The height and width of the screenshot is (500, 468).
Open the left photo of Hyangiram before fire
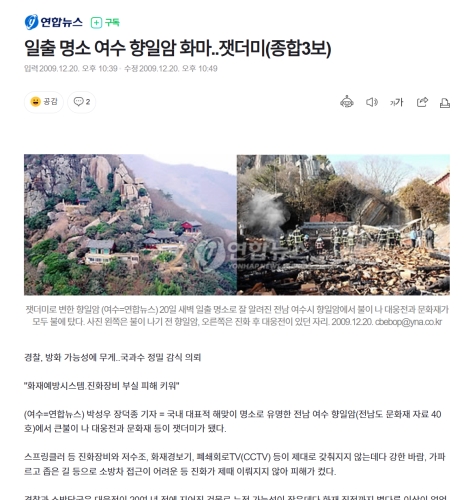[130, 225]
